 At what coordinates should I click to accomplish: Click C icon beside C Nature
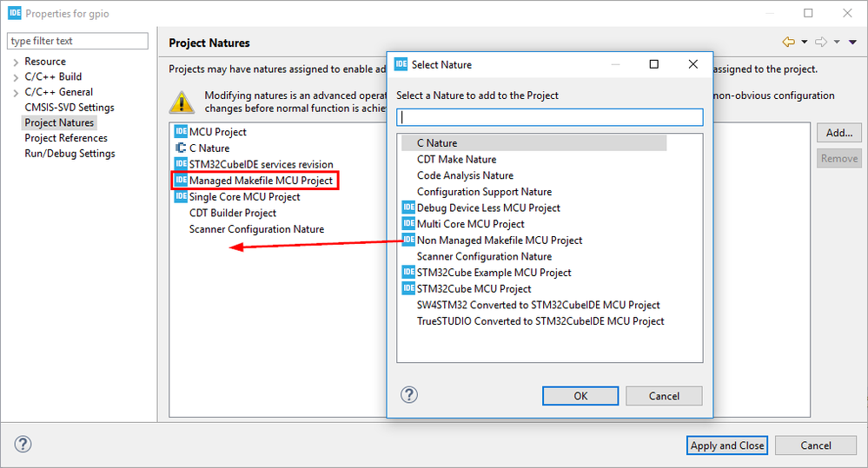coord(181,148)
